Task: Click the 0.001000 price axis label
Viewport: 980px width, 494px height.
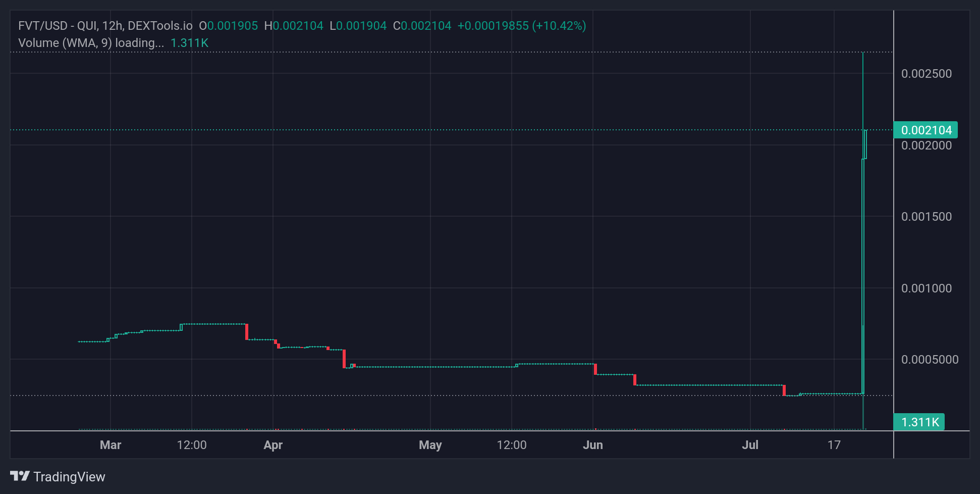Action: [x=927, y=288]
